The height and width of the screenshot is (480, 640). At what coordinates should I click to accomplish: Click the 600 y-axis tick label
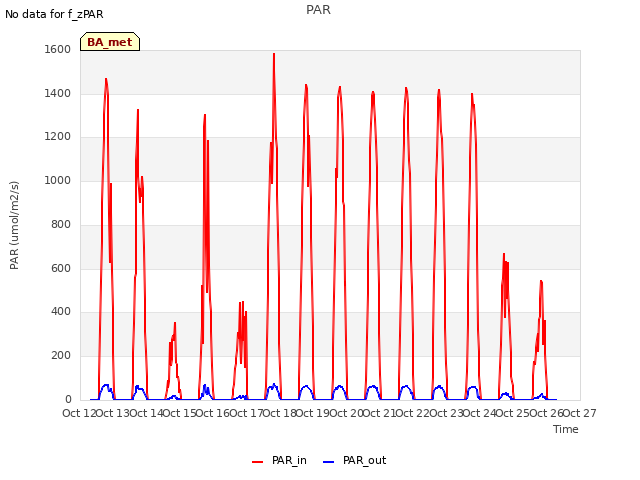[x=61, y=268]
